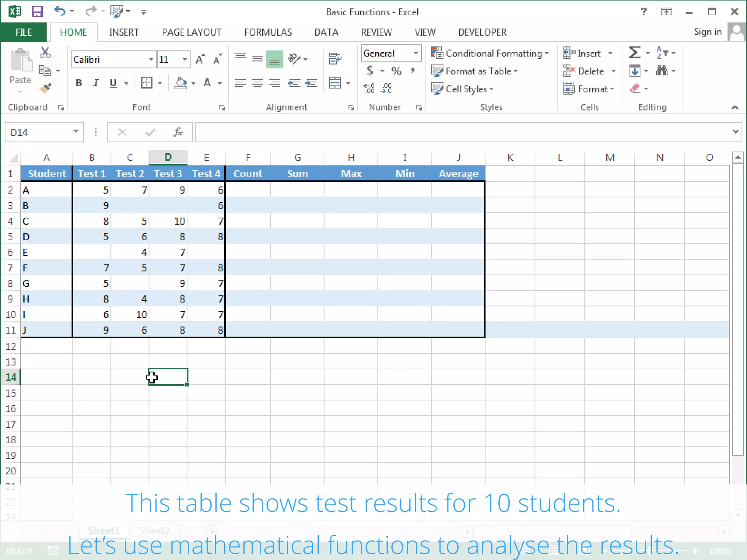Toggle Italic formatting
747x560 pixels.
pyautogui.click(x=96, y=83)
